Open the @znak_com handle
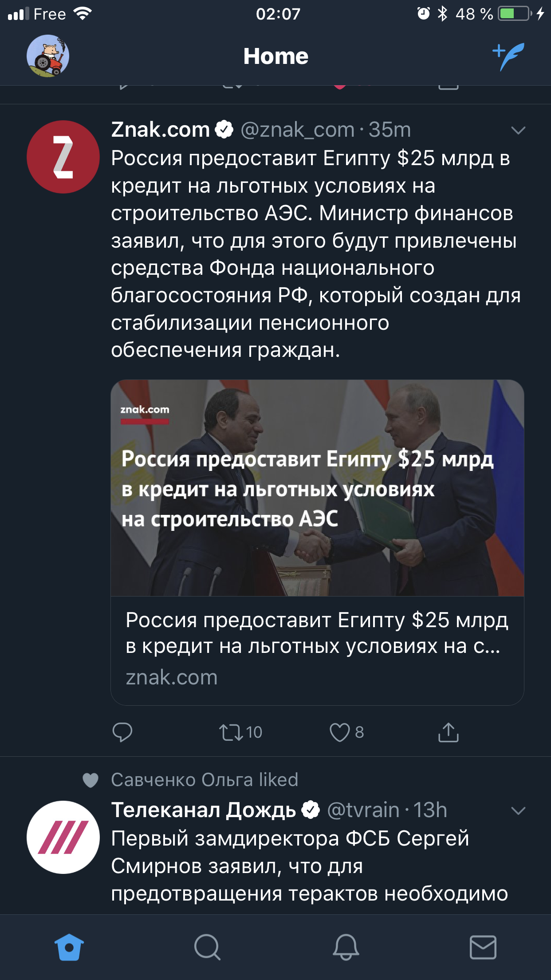Image resolution: width=551 pixels, height=980 pixels. click(297, 130)
